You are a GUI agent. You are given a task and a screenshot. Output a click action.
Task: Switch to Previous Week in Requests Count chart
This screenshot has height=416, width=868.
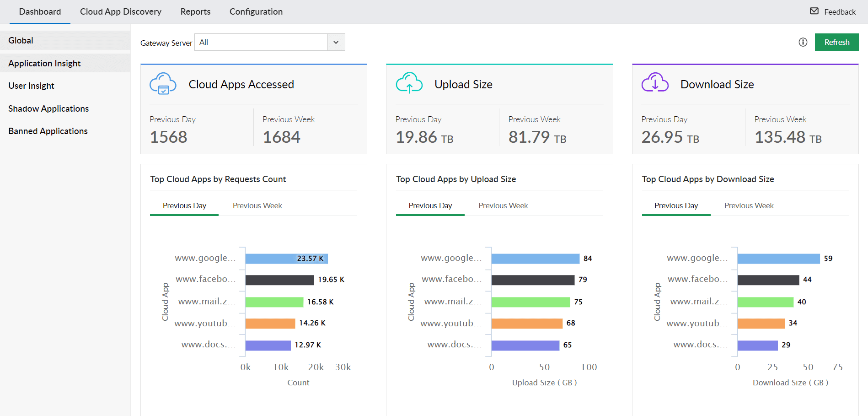[257, 205]
